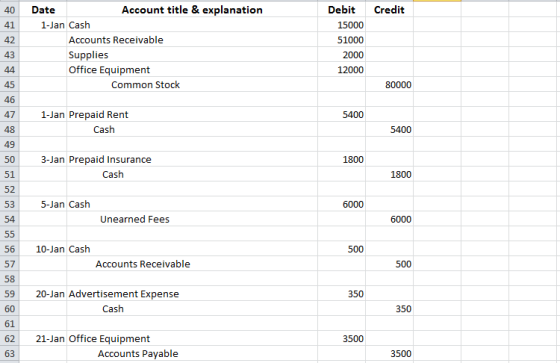The height and width of the screenshot is (363, 560).
Task: Select the 51000 debit value
Action: tap(341, 40)
